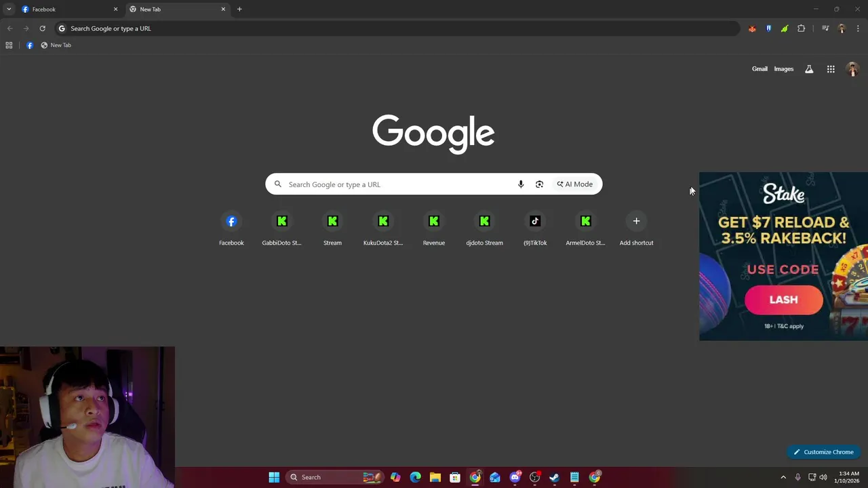Open second Chrome profile taskbar icon
The height and width of the screenshot is (488, 868).
point(595,477)
